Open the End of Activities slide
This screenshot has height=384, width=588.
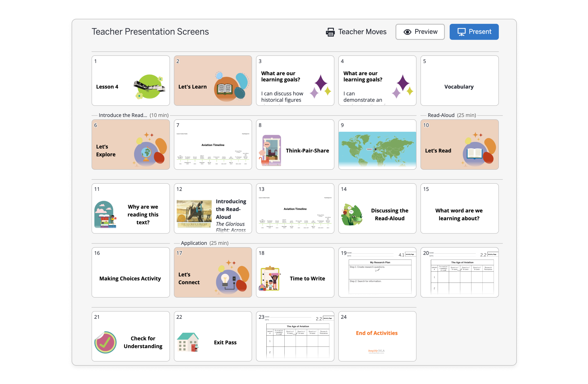[x=377, y=336]
